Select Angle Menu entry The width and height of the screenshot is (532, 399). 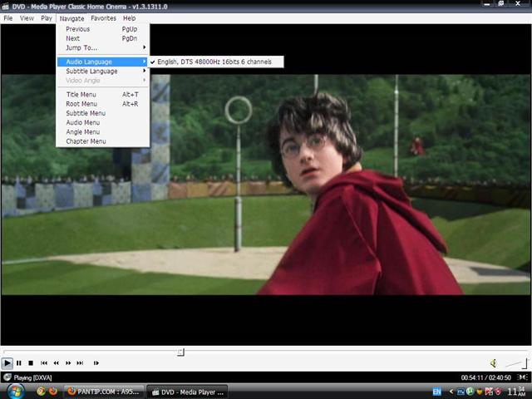pyautogui.click(x=103, y=132)
